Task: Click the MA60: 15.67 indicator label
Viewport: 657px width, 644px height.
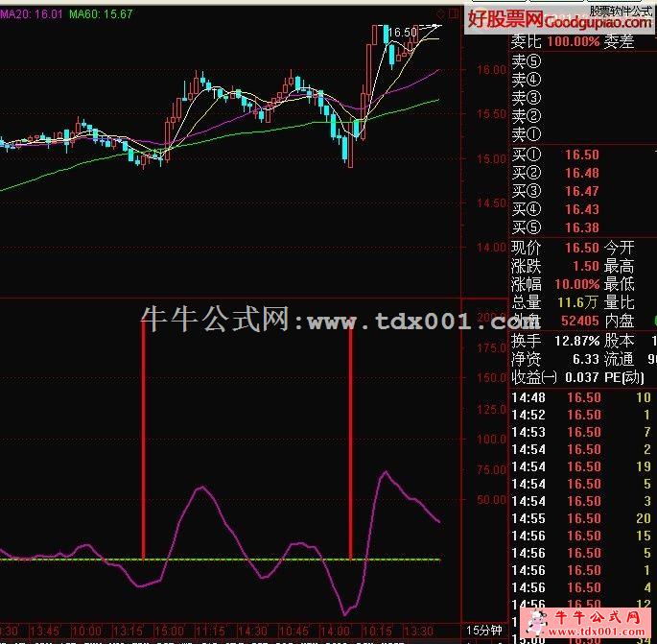Action: point(101,14)
